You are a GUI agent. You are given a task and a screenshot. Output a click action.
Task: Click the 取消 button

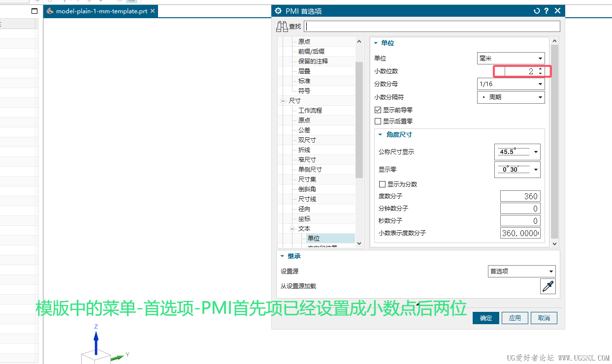(x=544, y=318)
